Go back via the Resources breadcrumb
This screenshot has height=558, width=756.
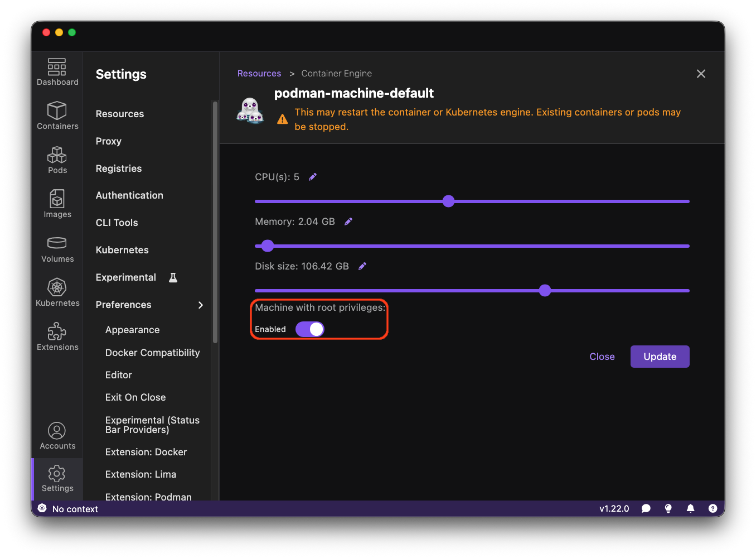259,74
